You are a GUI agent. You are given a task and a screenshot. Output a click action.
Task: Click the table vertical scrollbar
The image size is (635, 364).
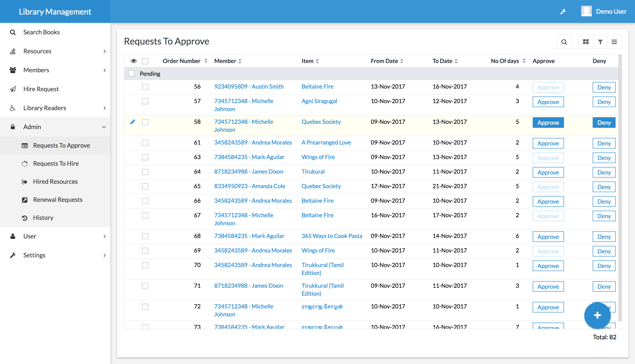point(620,188)
